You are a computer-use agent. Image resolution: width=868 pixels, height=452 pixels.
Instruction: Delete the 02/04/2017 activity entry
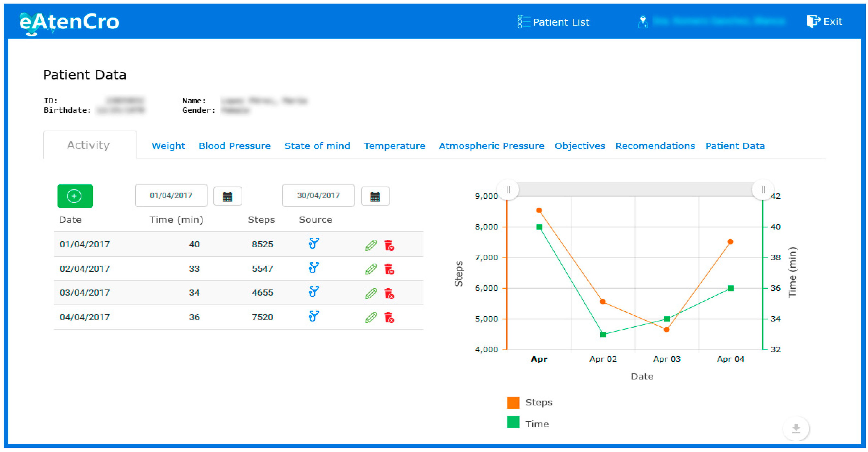click(389, 269)
